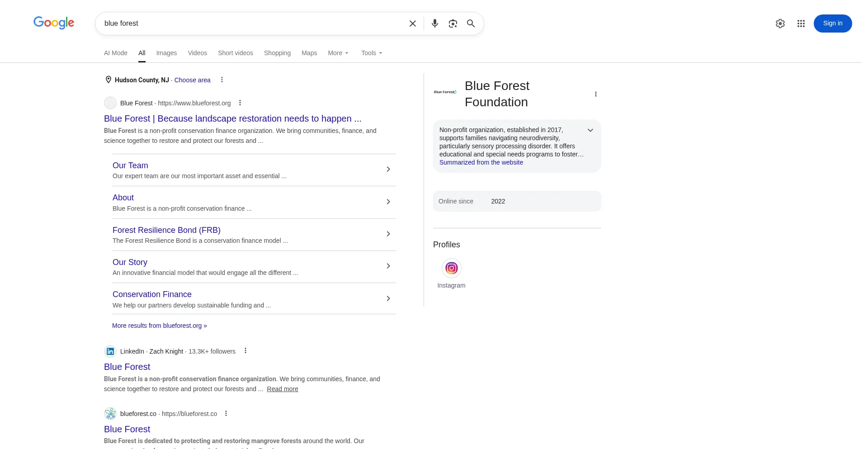
Task: Open the Our Team sitelink
Action: click(x=130, y=165)
